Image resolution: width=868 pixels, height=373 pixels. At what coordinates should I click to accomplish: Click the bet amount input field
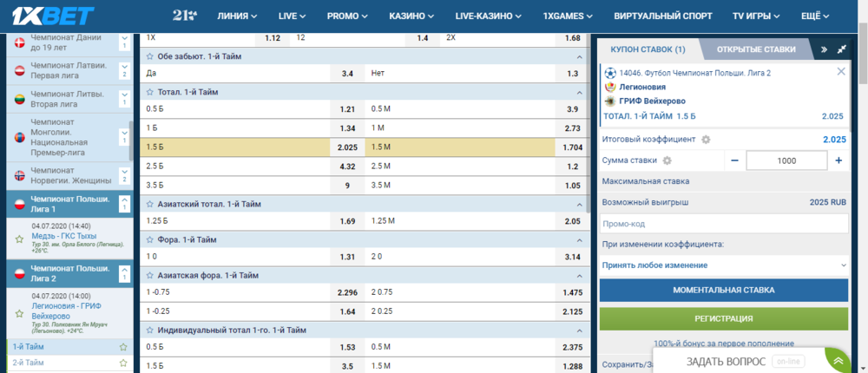click(786, 160)
